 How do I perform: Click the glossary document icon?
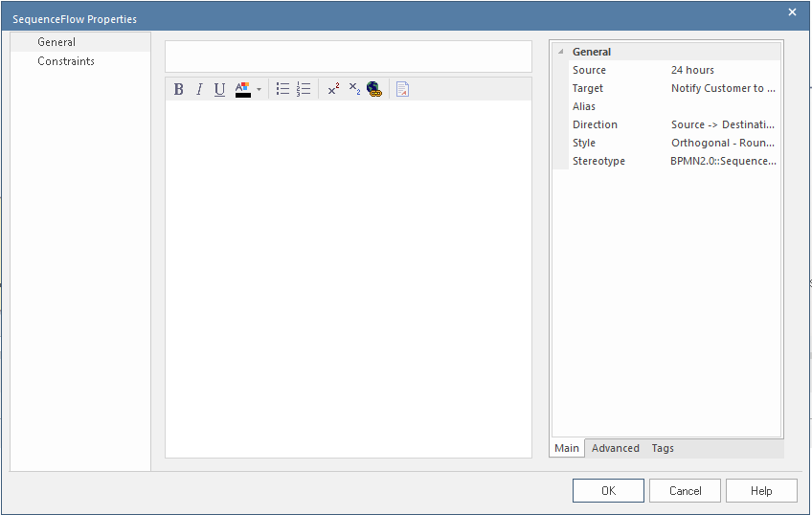(x=402, y=89)
